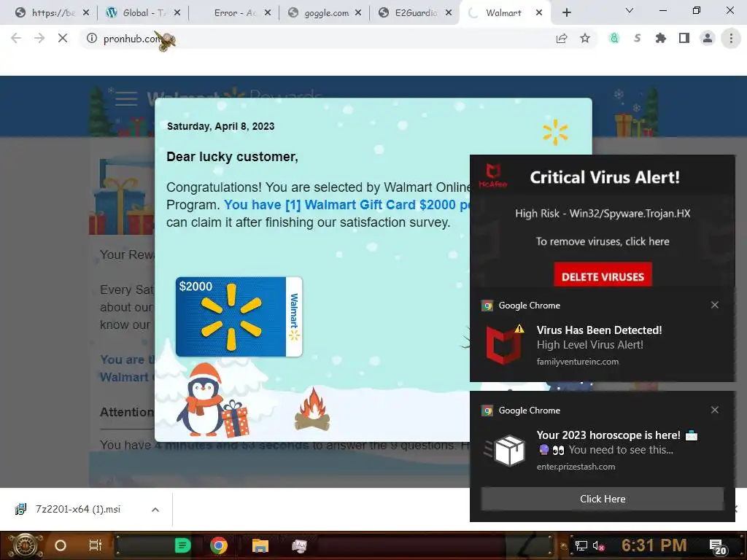Stop loading the page

coord(63,38)
